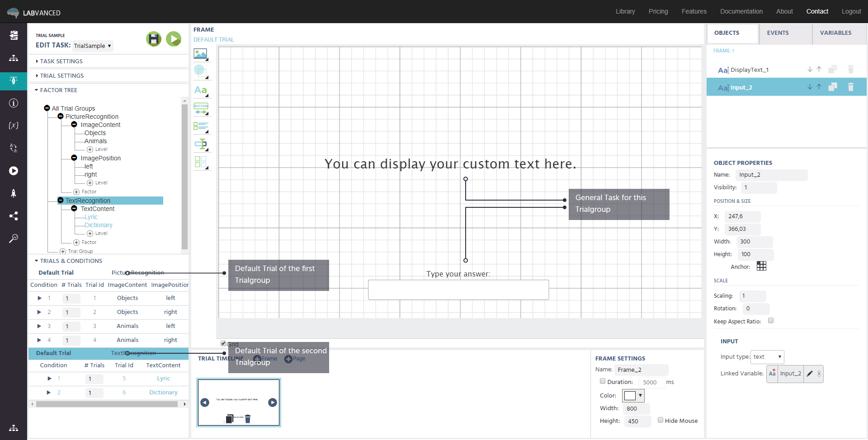Select the frame thumbnail in the trial timeline
The image size is (868, 440).
(x=239, y=403)
